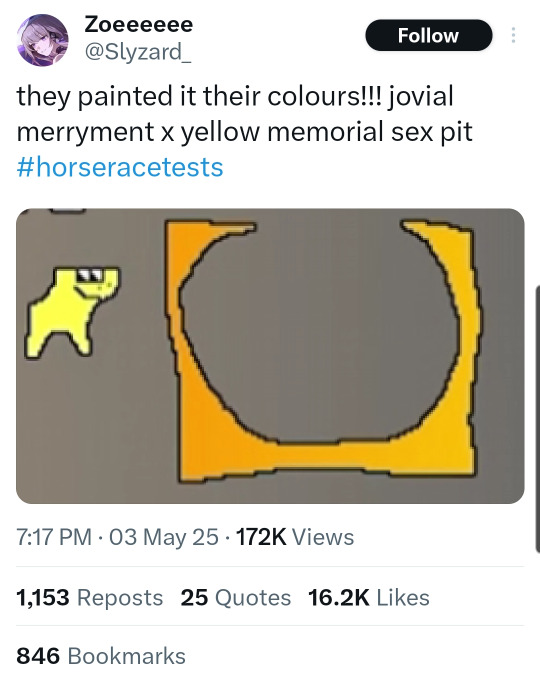Viewport: 540px width, 679px height.
Task: Click the Reposts label text
Action: [x=120, y=598]
